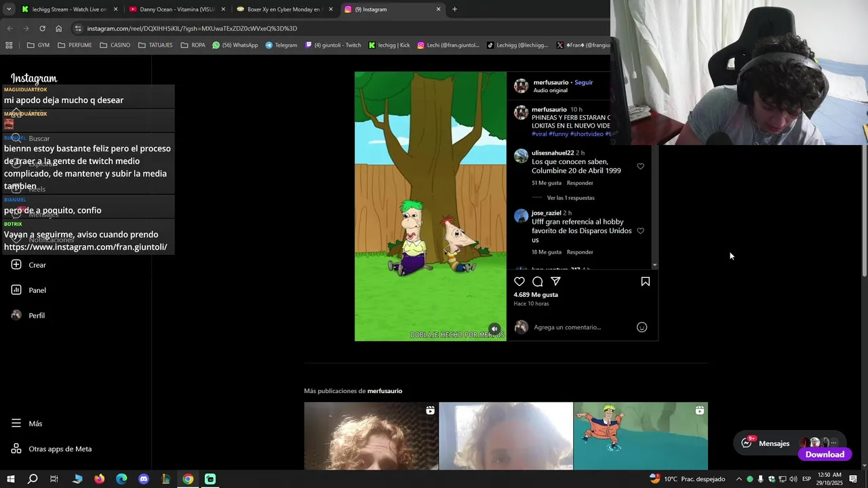This screenshot has width=868, height=488.
Task: Click the #viral hashtag in caption
Action: pos(539,134)
